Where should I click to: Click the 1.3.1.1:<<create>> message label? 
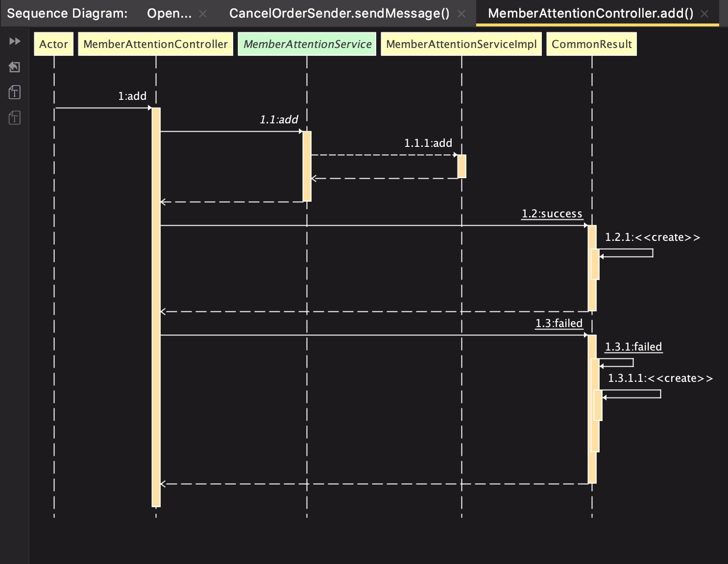[x=660, y=378]
